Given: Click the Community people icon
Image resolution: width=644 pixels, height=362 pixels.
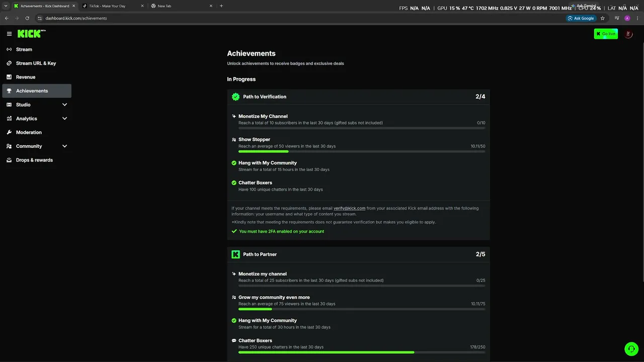Looking at the screenshot, I should click(x=9, y=146).
